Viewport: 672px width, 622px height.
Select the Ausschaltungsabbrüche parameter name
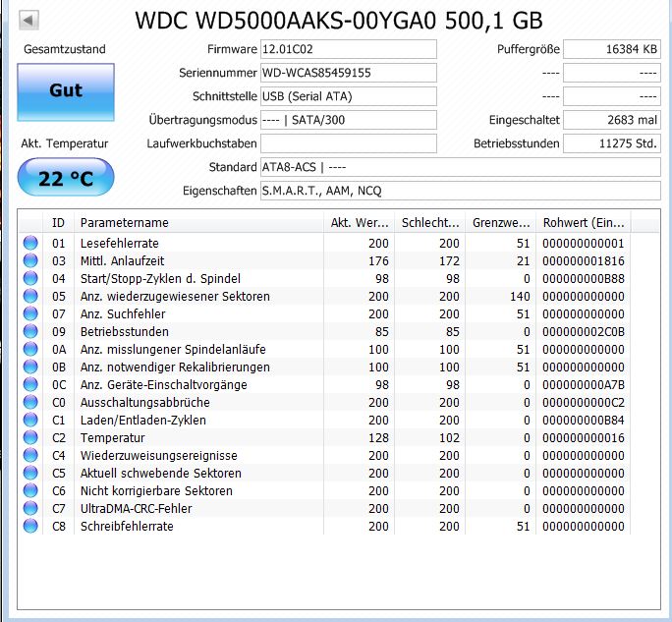144,402
